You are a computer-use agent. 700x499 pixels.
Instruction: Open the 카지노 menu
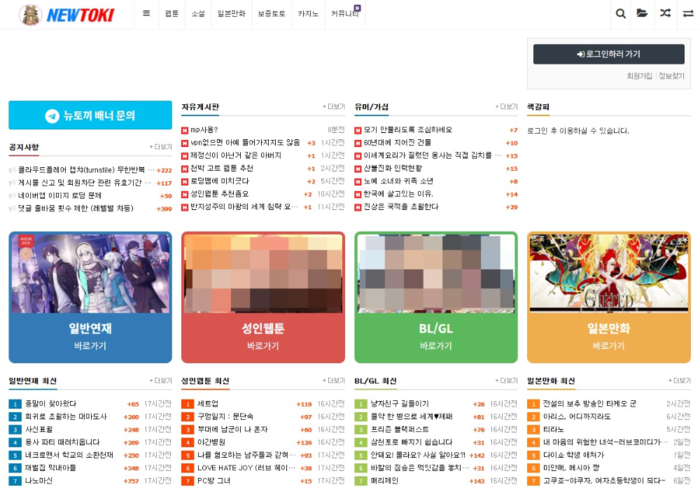308,14
